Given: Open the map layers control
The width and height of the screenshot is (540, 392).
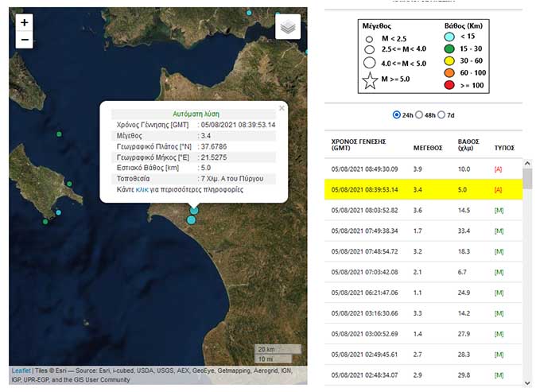Looking at the screenshot, I should coord(288,26).
